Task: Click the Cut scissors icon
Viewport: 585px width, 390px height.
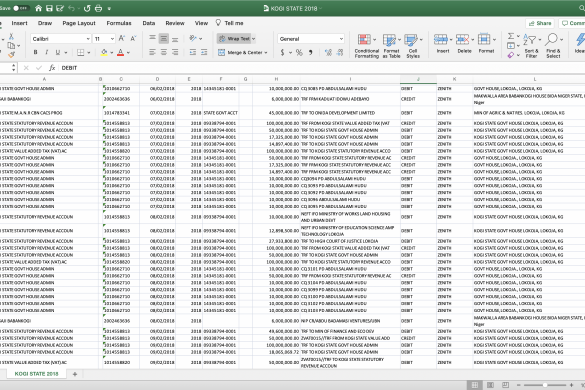Action: (x=11, y=36)
